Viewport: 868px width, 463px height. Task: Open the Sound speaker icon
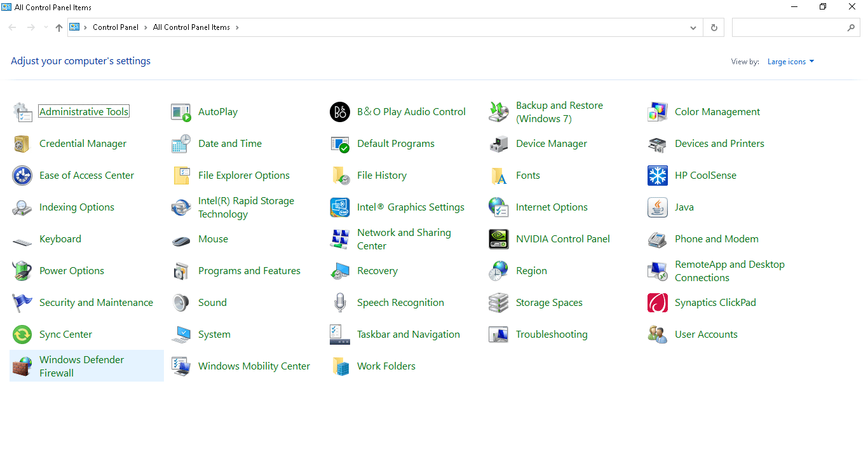tap(181, 303)
